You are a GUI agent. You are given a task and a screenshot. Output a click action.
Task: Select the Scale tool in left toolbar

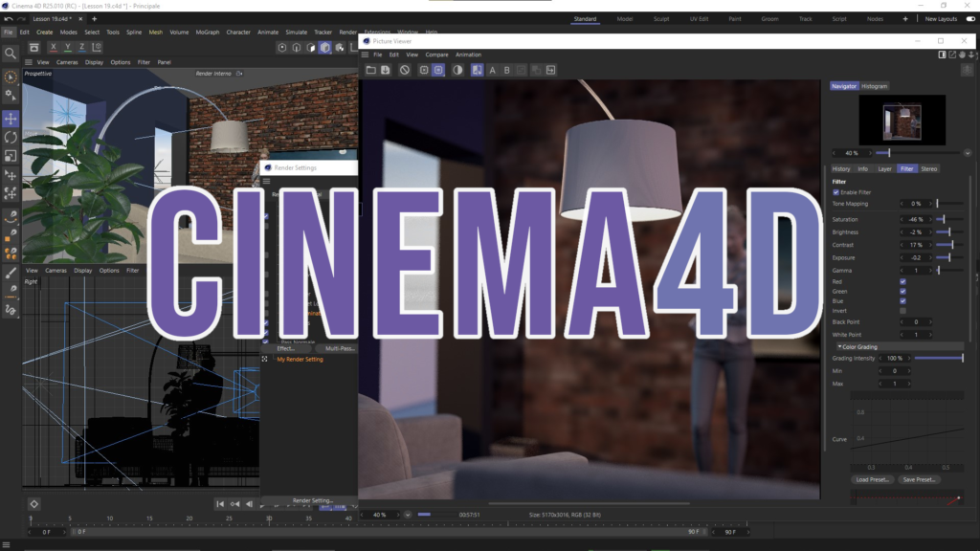(11, 156)
